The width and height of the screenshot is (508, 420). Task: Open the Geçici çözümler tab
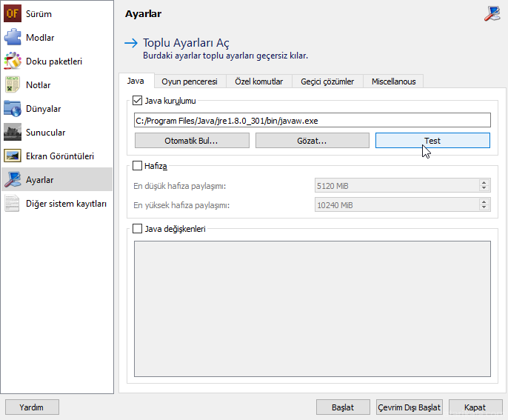tap(327, 81)
